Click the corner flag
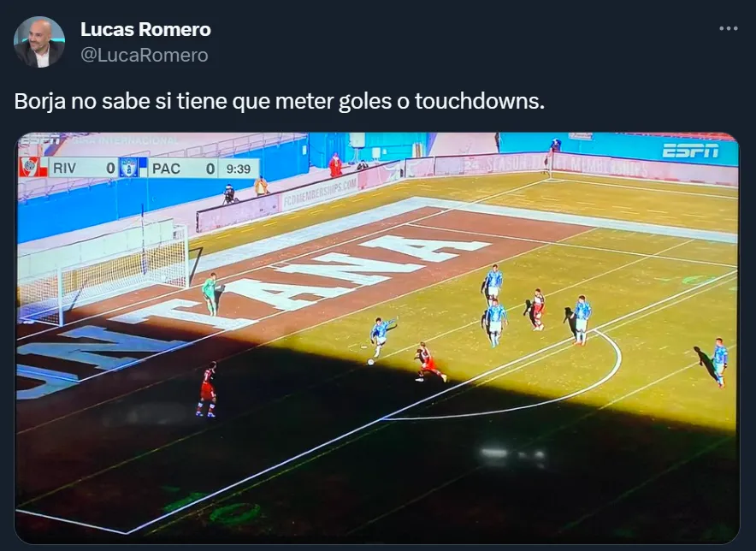This screenshot has height=551, width=756. click(x=550, y=163)
